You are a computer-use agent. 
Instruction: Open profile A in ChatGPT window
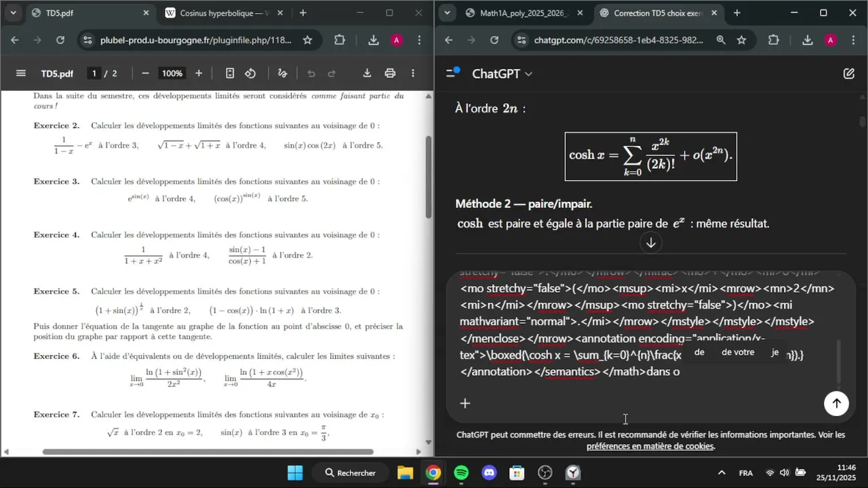click(x=831, y=40)
